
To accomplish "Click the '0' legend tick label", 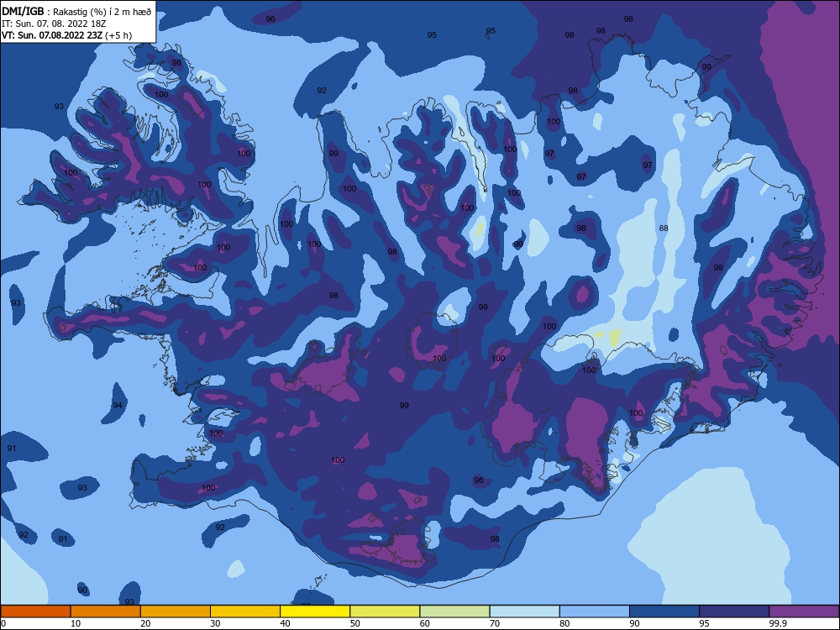I will 3,623.
